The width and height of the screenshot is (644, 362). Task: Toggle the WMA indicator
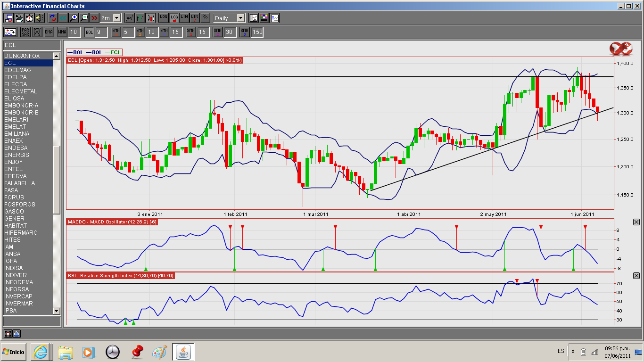tap(62, 32)
